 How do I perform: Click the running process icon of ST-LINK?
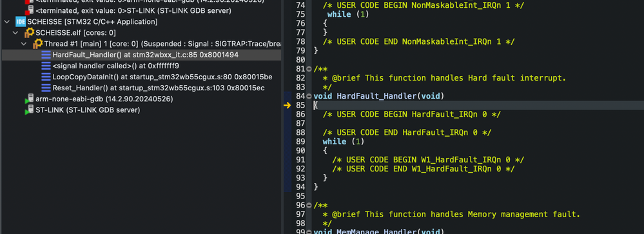coord(29,110)
